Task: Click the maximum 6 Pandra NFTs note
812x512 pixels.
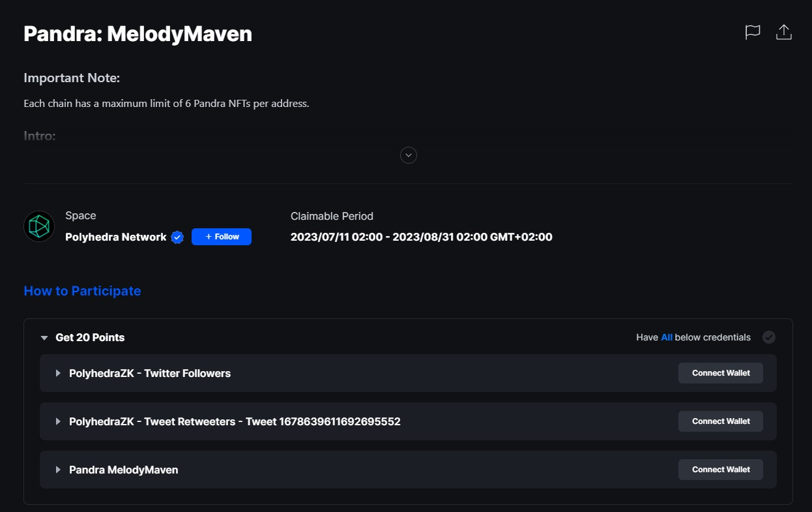Action: [166, 104]
